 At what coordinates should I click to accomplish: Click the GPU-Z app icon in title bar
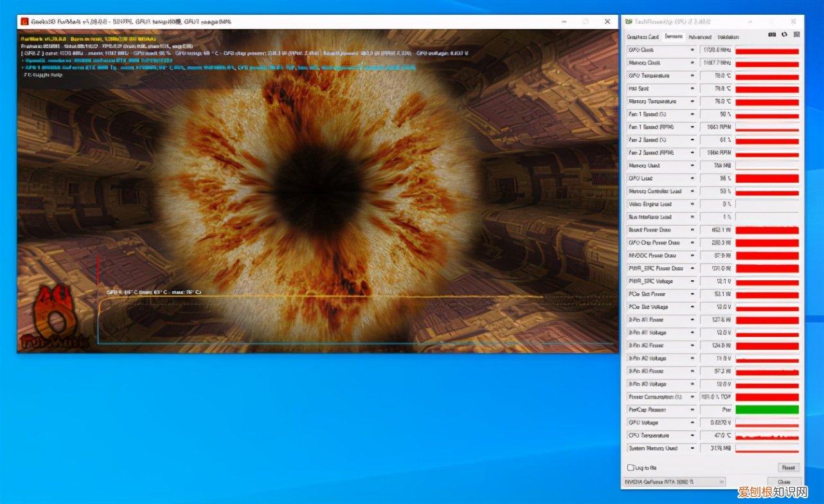[628, 22]
